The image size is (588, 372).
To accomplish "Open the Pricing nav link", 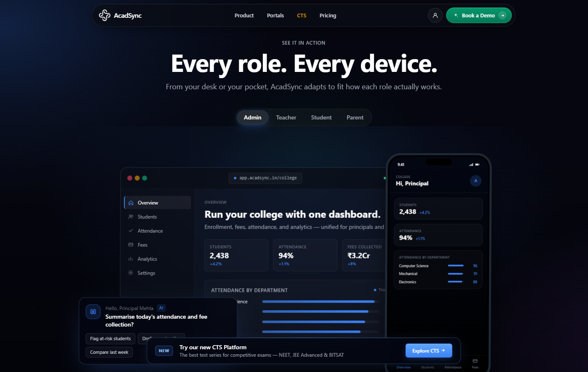I will tap(328, 15).
